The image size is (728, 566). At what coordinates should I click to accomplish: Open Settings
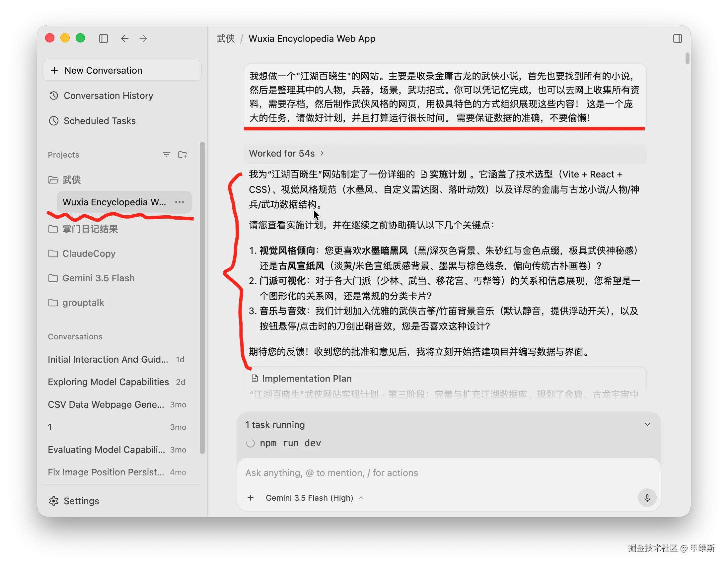click(x=74, y=501)
